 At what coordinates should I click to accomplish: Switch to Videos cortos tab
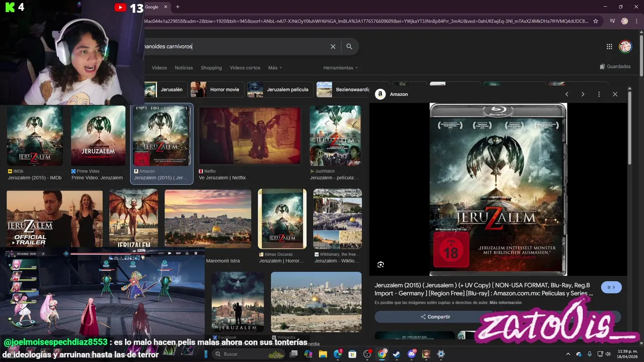point(245,68)
